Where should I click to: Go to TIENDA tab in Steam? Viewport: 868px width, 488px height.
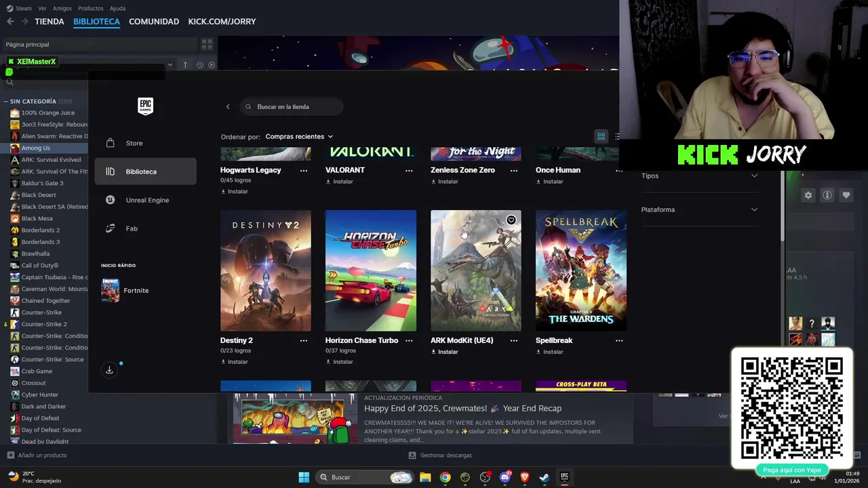coord(50,22)
